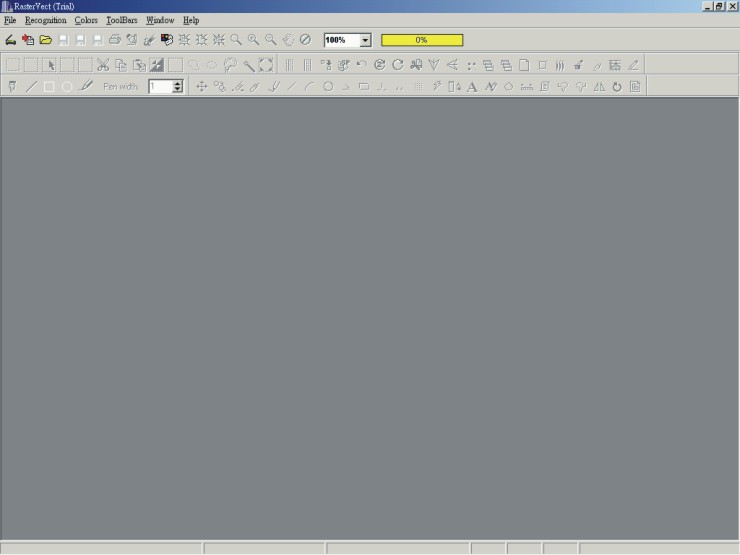This screenshot has height=555, width=740.
Task: Select the arrow pointer selection tool
Action: (x=50, y=65)
